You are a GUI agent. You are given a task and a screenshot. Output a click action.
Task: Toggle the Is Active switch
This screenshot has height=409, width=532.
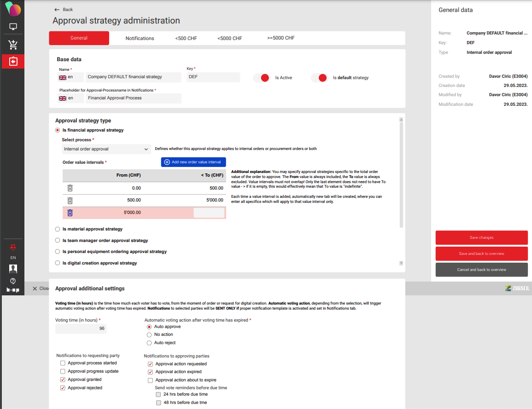coord(262,78)
